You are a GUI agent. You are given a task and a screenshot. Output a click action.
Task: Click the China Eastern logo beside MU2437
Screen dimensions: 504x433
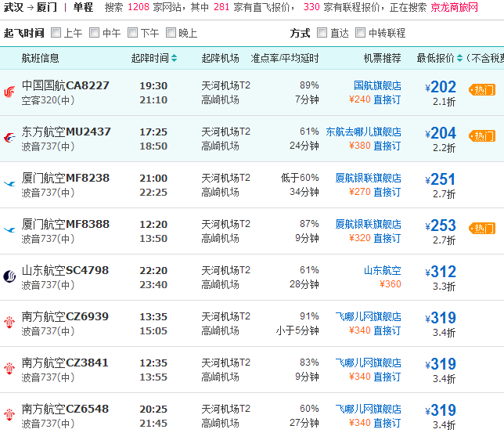point(9,138)
